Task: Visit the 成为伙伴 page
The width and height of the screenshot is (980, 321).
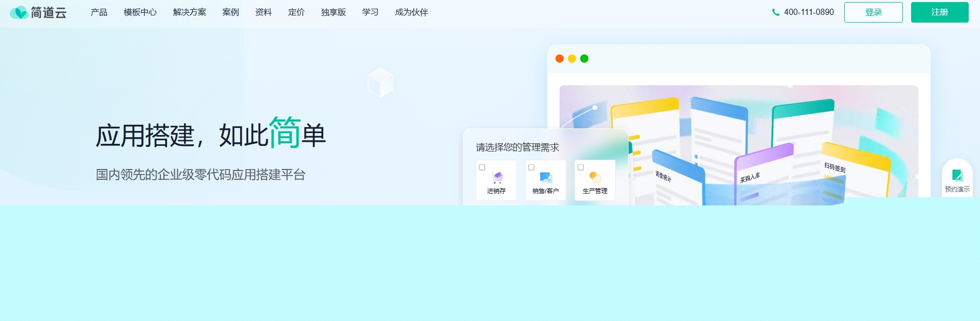Action: (412, 12)
